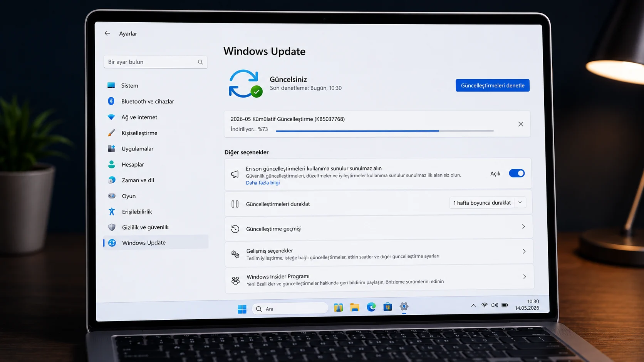Launch Microsoft Edge from the taskbar
The width and height of the screenshot is (644, 362).
point(371,307)
